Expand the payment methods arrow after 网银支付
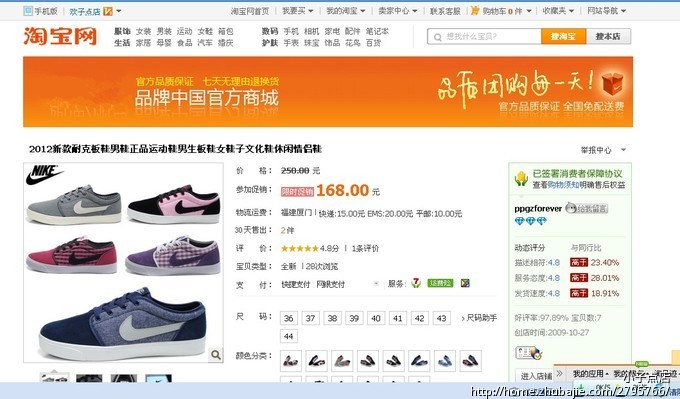Screen dimensions: 680x399 click(376, 284)
